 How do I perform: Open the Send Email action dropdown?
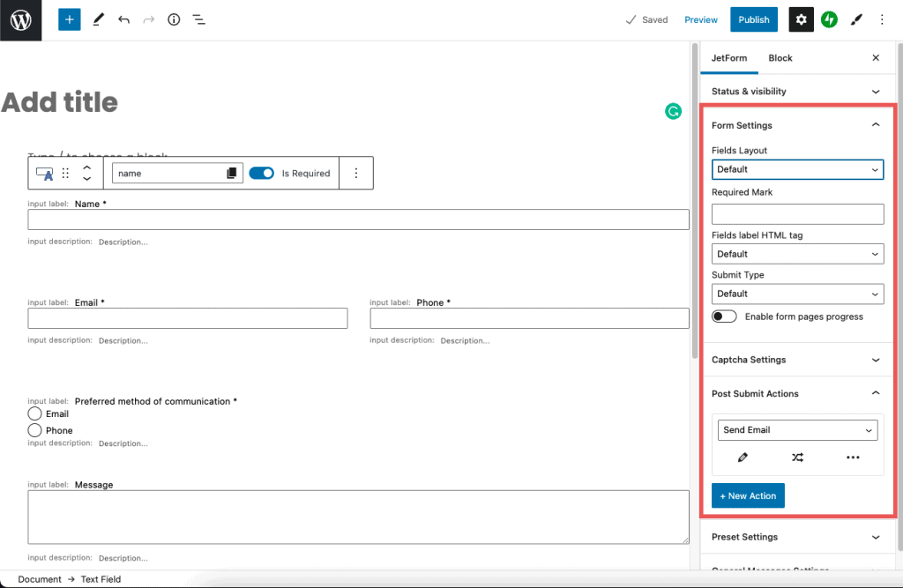pos(797,430)
